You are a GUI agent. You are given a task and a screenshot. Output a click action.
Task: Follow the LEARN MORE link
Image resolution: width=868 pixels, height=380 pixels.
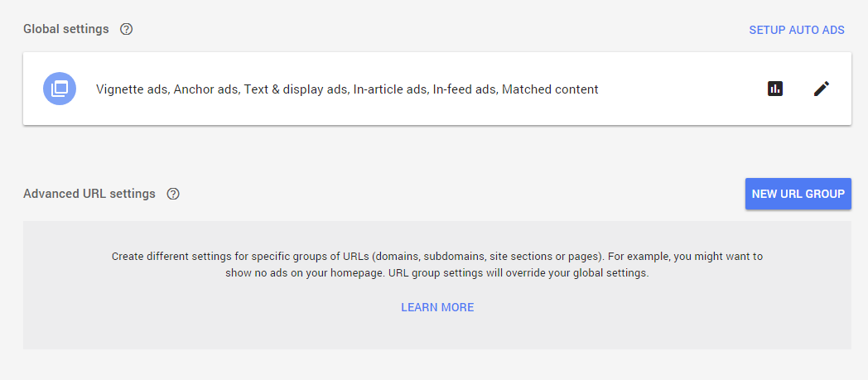point(437,307)
